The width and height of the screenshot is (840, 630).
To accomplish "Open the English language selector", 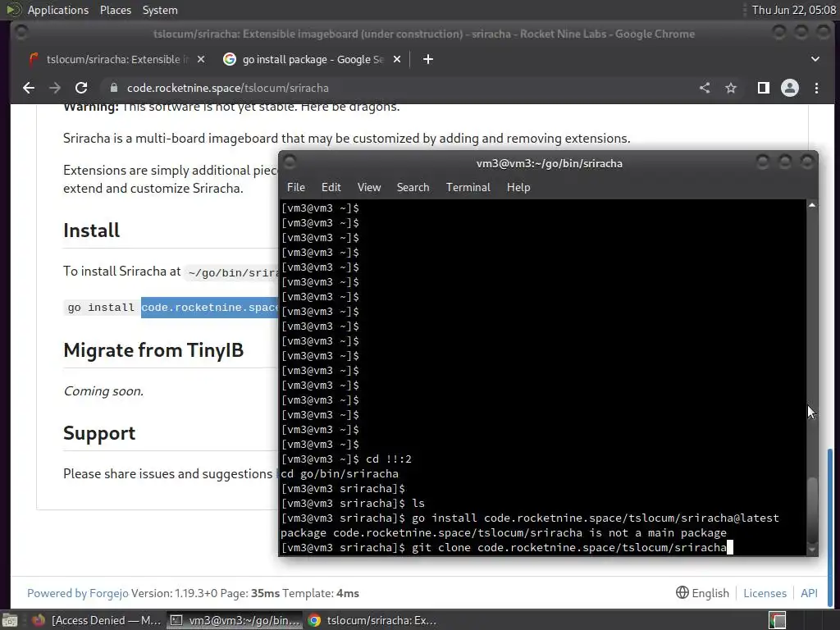I will pyautogui.click(x=702, y=593).
